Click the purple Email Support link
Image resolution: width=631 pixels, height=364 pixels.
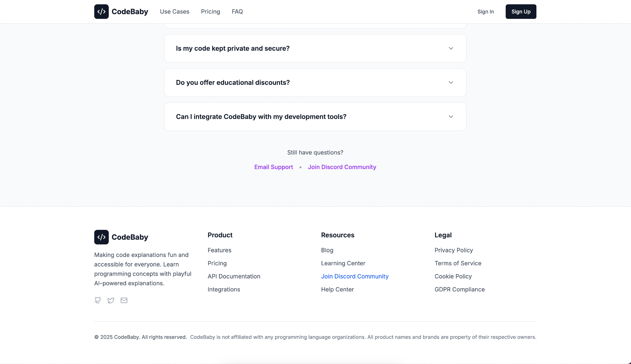[x=274, y=167]
